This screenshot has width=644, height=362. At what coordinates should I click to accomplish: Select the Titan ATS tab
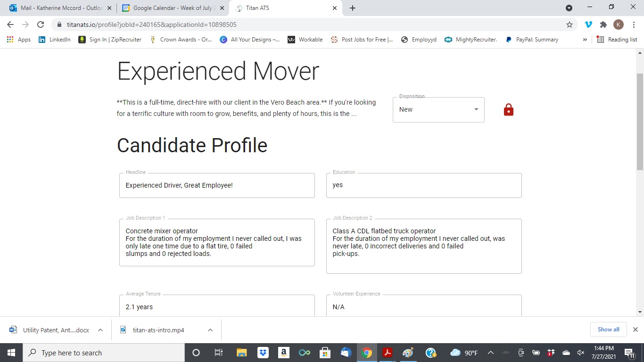point(286,8)
